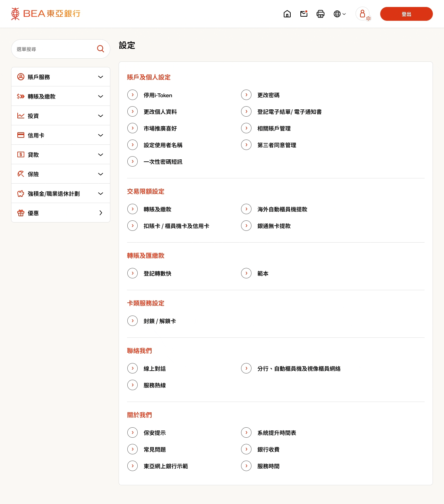The width and height of the screenshot is (444, 504).
Task: Click the search magnifier icon
Action: click(x=101, y=49)
